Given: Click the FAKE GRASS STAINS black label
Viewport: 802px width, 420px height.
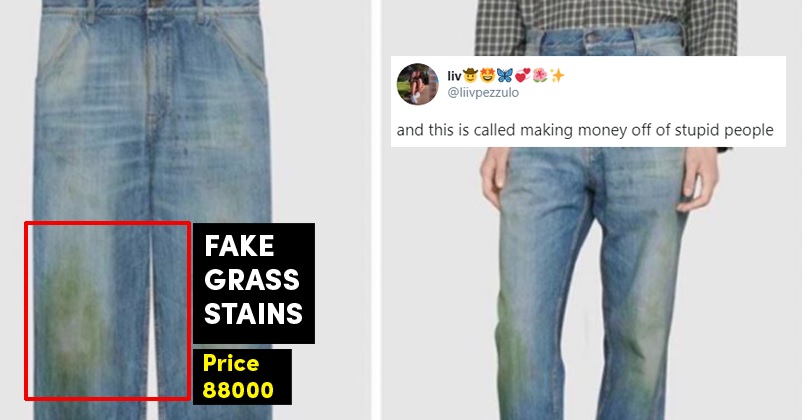Looking at the screenshot, I should pos(254,283).
